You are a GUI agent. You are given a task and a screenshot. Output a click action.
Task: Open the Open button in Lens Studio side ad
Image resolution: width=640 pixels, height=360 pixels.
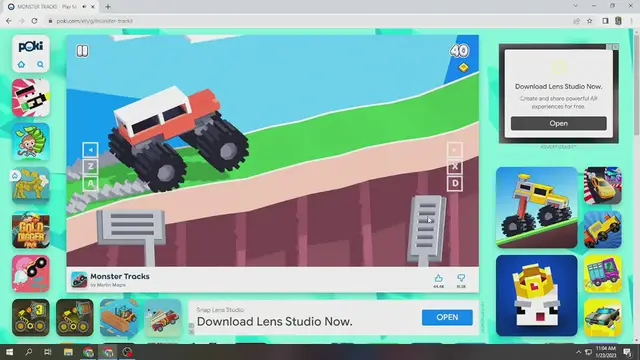point(558,123)
